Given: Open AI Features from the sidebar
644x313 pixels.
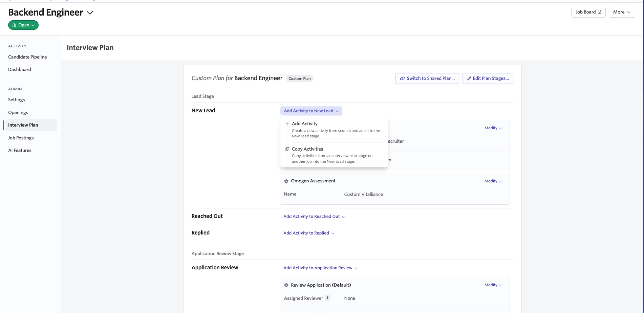Looking at the screenshot, I should (x=20, y=150).
